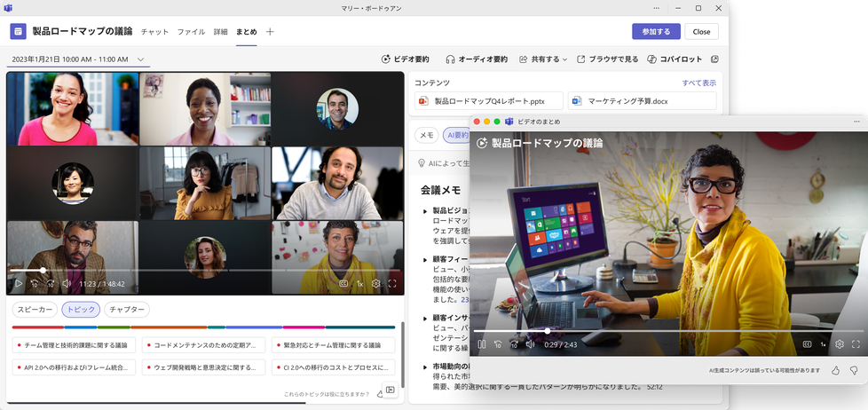Rewind 10 seconds in ビデオのまとめ video
Image resolution: width=868 pixels, height=410 pixels.
point(498,344)
